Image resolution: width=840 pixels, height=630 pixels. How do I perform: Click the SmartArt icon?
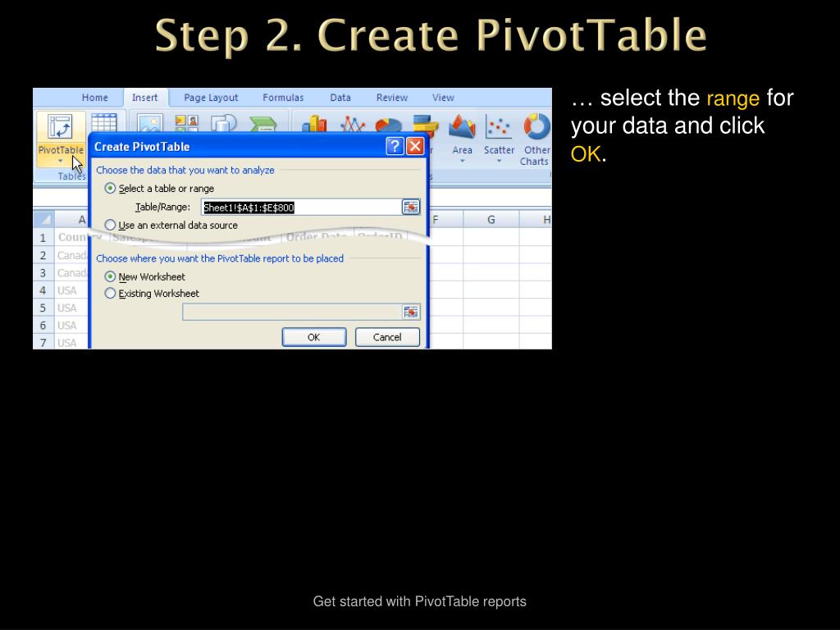tap(263, 125)
